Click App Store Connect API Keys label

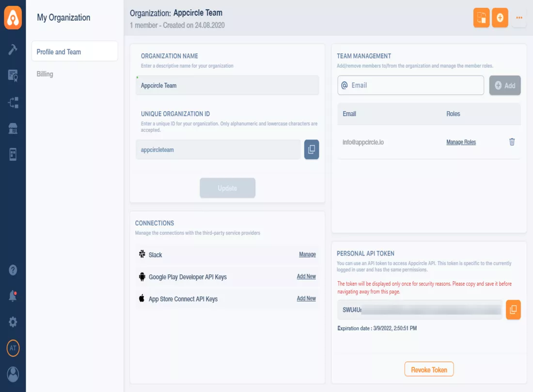(183, 299)
